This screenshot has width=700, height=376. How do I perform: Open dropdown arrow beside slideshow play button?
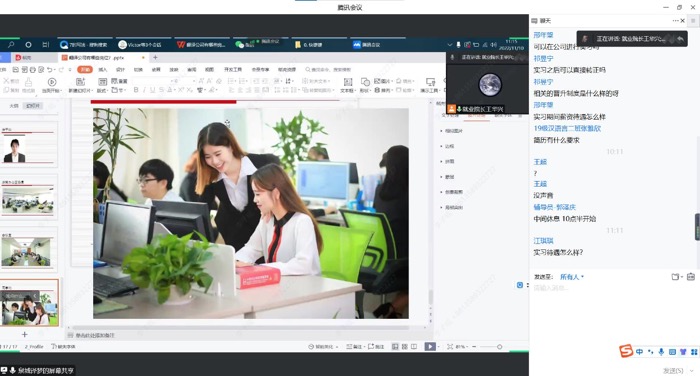438,347
